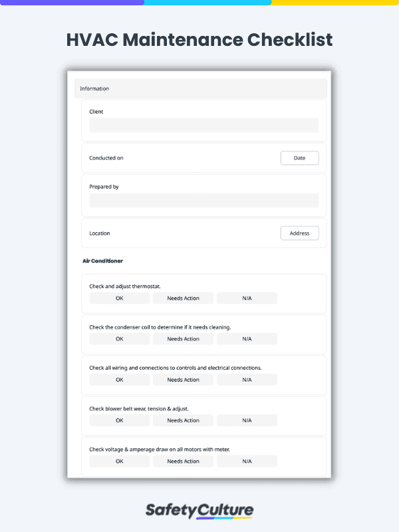Choose Needs Action for electrical connections check
The height and width of the screenshot is (532, 399).
(183, 379)
